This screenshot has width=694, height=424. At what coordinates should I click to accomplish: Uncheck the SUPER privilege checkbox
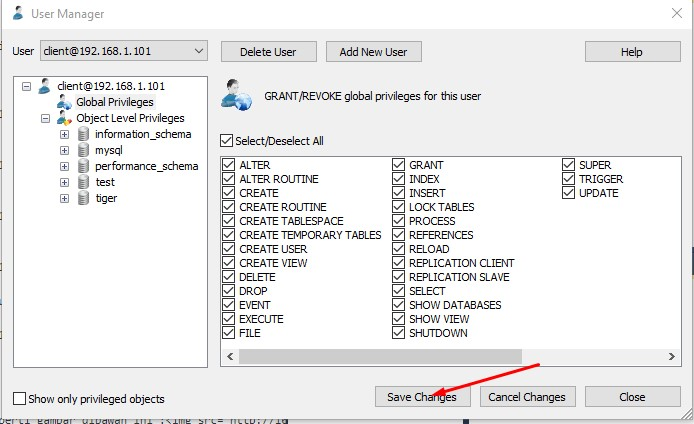(568, 165)
